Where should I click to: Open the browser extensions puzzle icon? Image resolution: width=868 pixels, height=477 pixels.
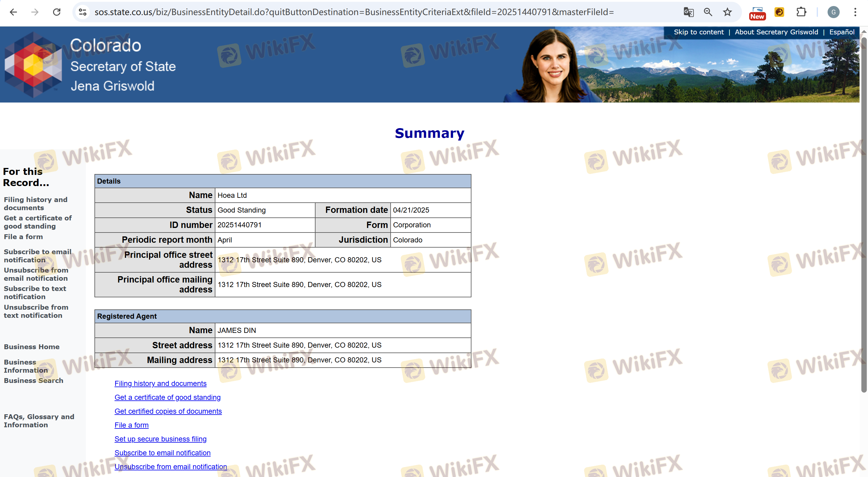(x=801, y=12)
